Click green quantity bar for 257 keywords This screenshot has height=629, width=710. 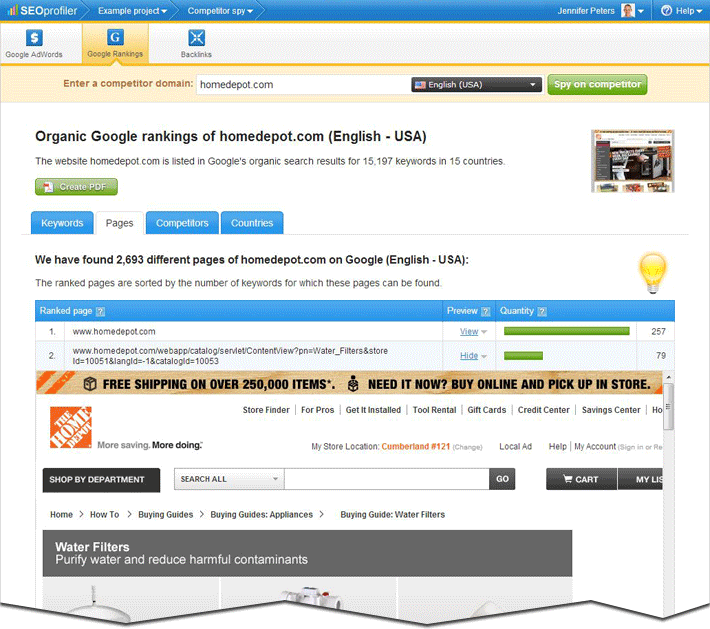point(566,331)
